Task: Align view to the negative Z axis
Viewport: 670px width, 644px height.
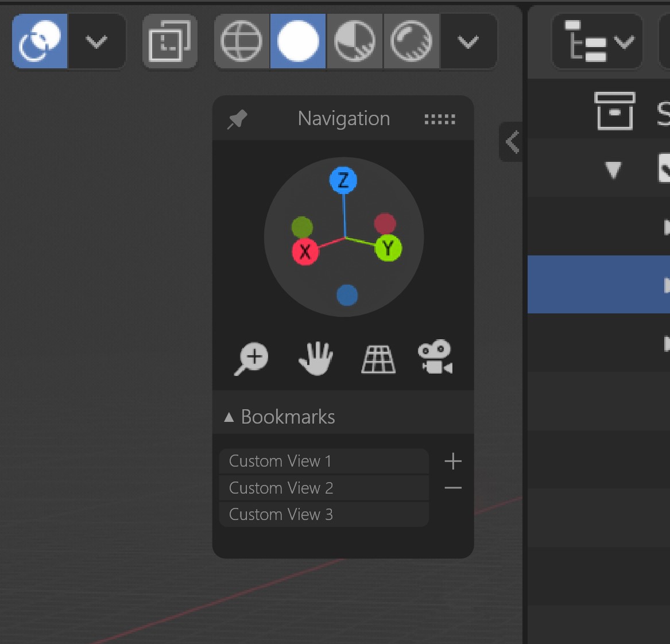Action: pyautogui.click(x=347, y=295)
